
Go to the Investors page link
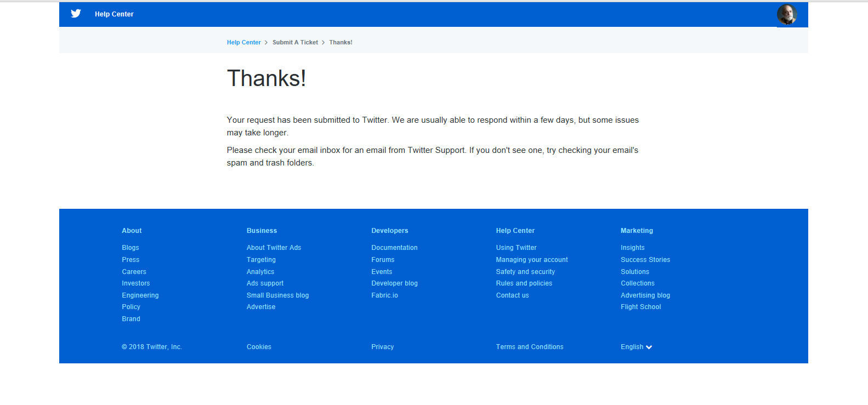(135, 283)
